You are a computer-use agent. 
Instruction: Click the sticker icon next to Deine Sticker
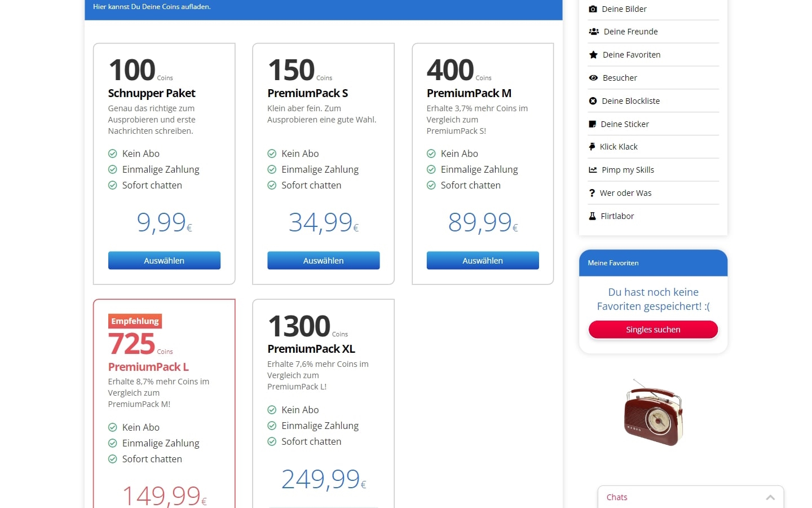[593, 124]
